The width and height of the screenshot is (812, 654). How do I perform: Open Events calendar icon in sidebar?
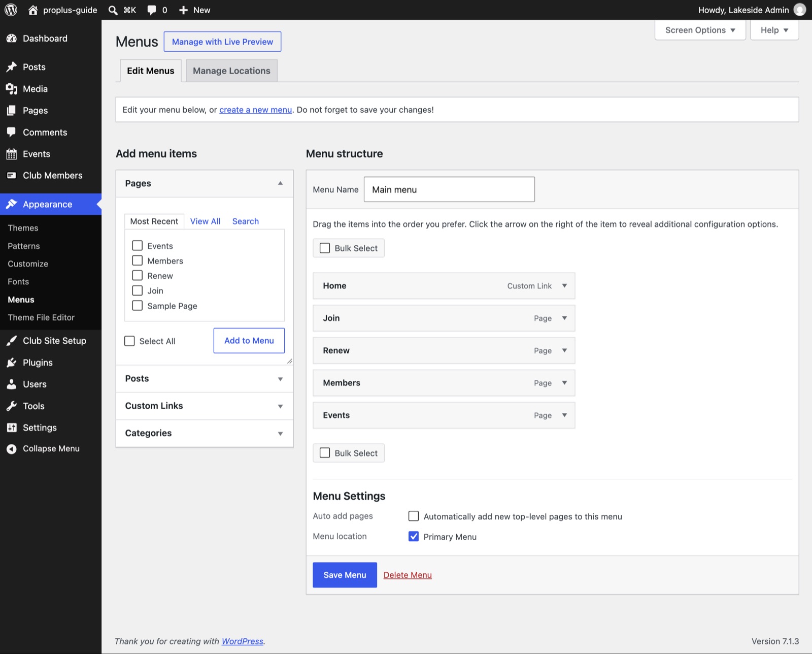[12, 154]
